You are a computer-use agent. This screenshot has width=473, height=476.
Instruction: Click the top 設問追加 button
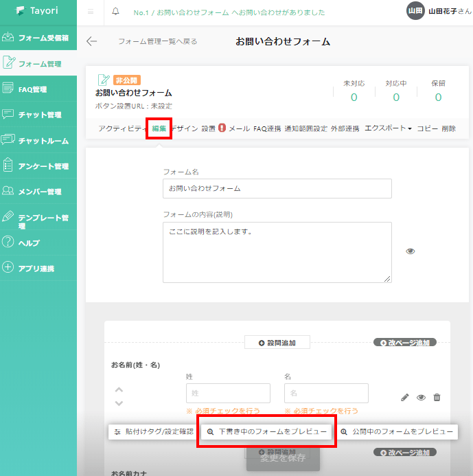277,342
